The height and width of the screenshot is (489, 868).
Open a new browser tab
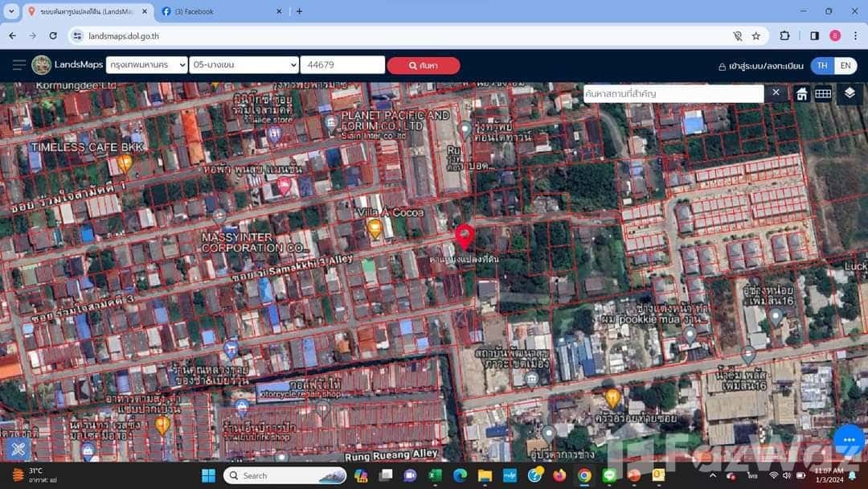299,11
